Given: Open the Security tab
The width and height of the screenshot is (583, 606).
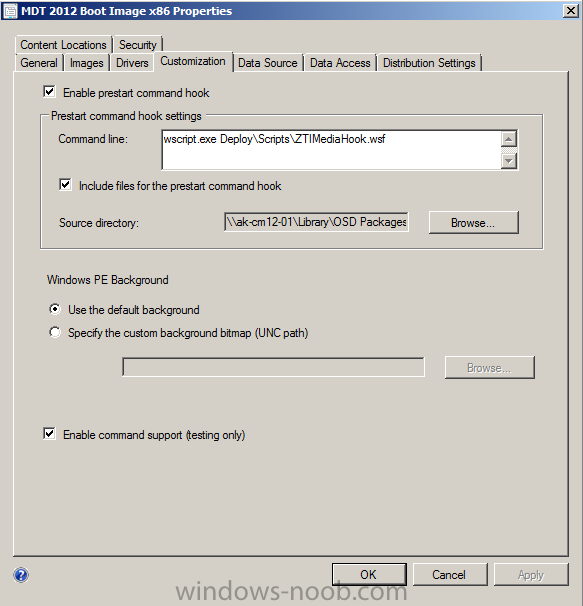Looking at the screenshot, I should coord(138,45).
